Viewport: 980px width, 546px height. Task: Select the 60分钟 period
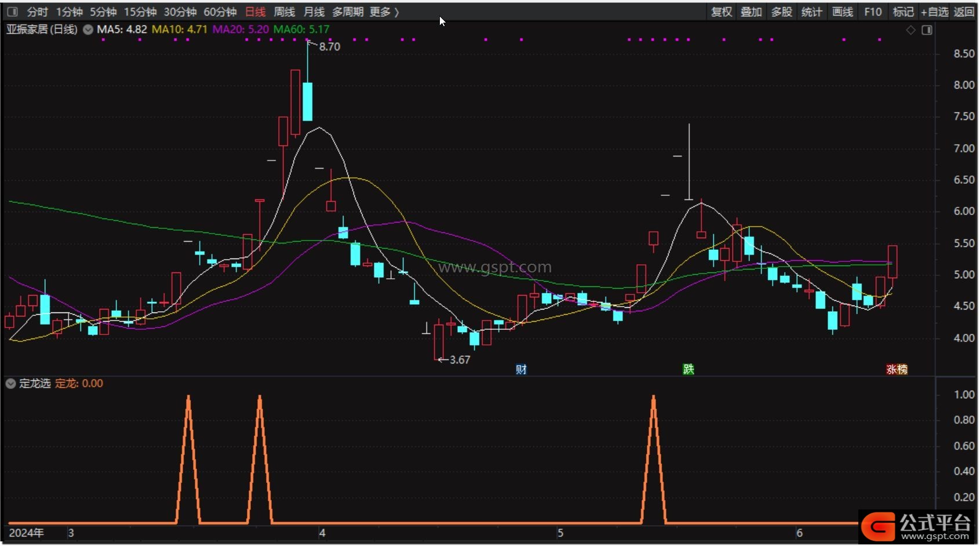click(x=220, y=12)
